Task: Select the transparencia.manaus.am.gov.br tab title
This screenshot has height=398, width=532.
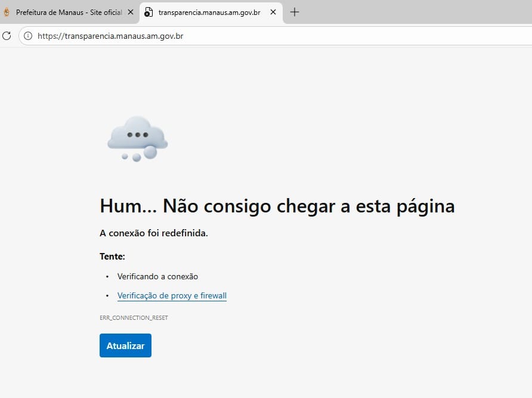Action: pyautogui.click(x=209, y=12)
